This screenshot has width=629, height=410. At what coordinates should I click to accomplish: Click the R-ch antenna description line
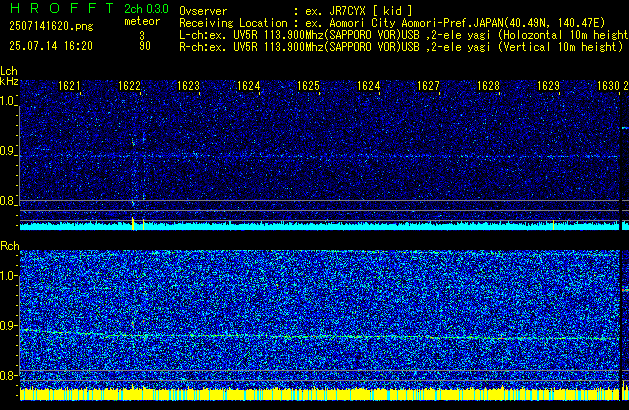(x=401, y=47)
